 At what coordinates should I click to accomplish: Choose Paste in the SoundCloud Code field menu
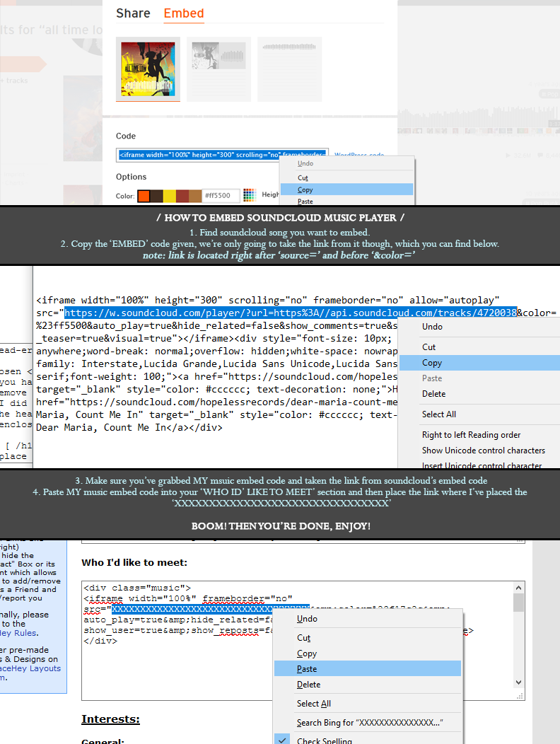point(347,201)
